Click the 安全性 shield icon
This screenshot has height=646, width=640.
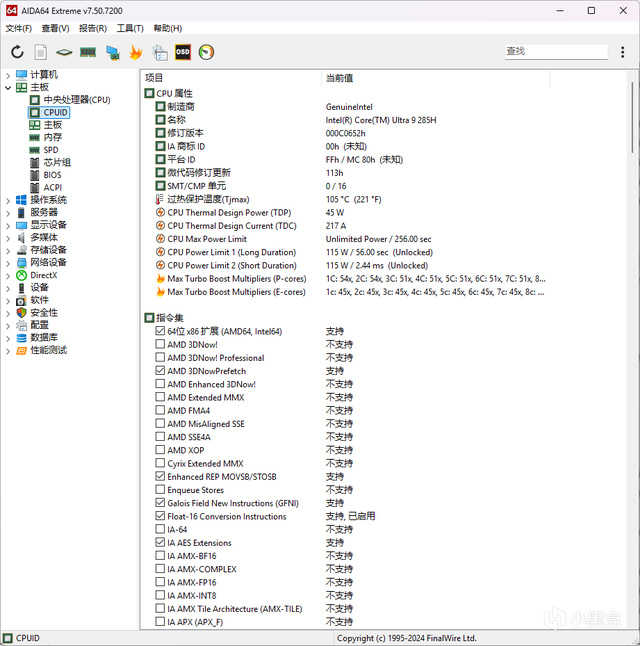click(x=21, y=313)
